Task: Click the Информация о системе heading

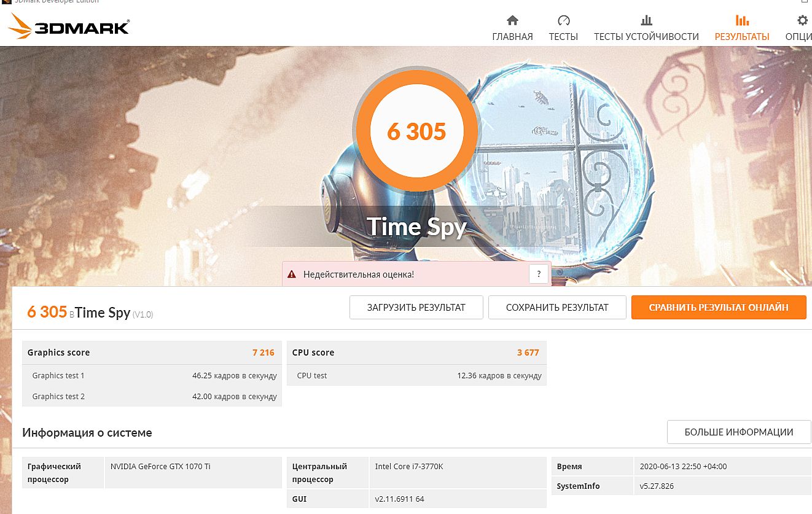Action: (x=87, y=432)
